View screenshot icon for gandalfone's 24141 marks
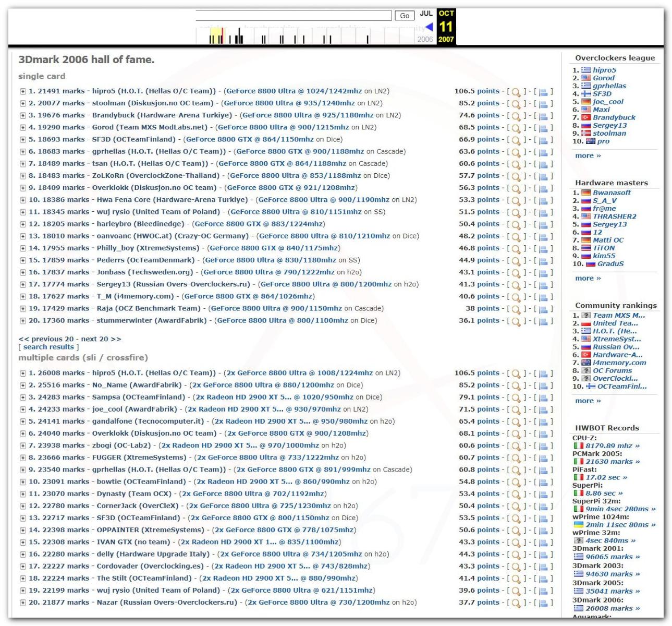The image size is (672, 626). tap(543, 422)
